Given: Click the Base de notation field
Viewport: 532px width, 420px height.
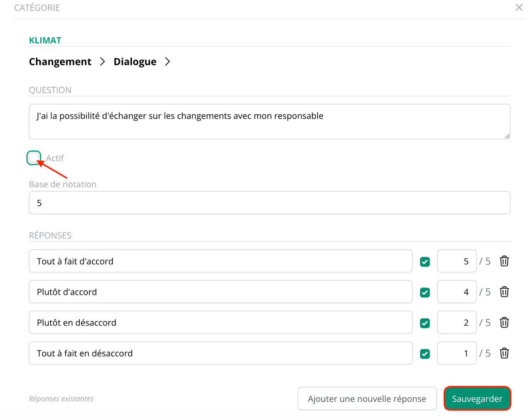Looking at the screenshot, I should coord(270,203).
